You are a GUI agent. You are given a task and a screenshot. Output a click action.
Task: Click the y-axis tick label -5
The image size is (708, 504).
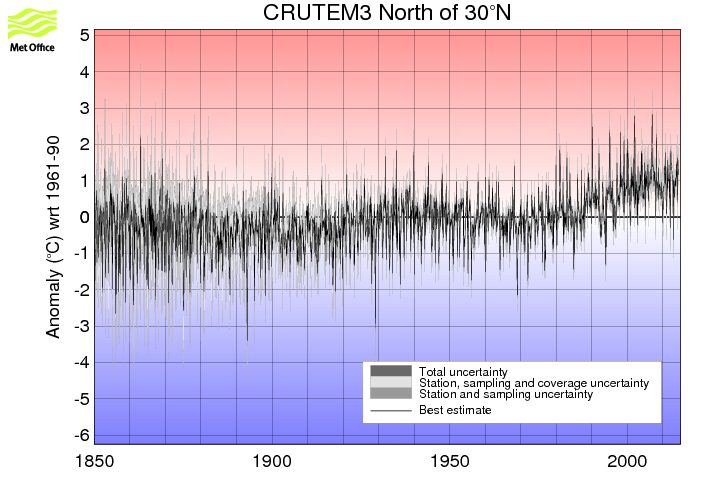(x=82, y=399)
